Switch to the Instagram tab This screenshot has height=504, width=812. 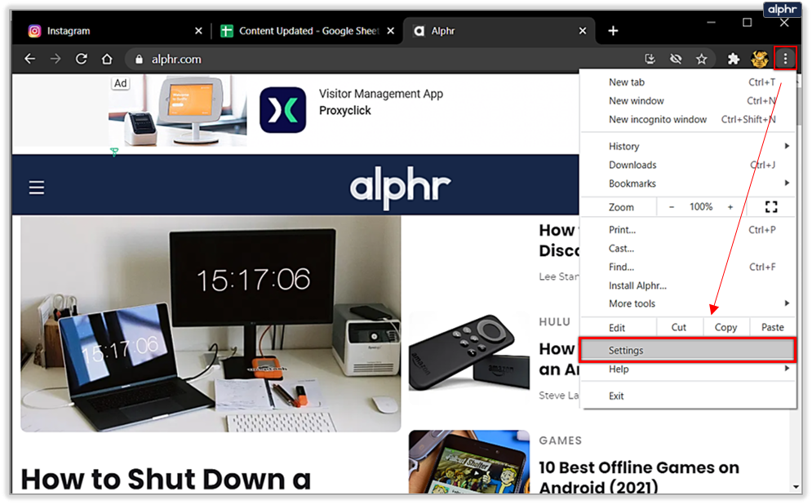click(x=114, y=31)
